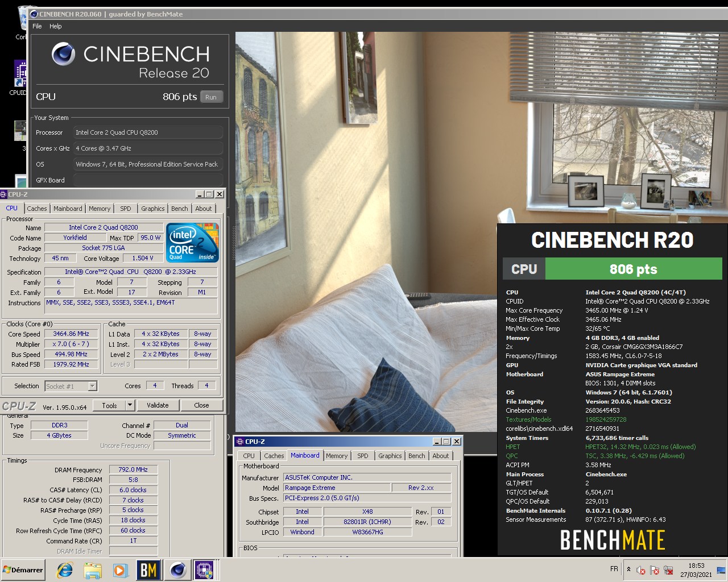This screenshot has width=728, height=582.
Task: Click the green 806 pts score bar in BenchMate
Action: (x=633, y=269)
